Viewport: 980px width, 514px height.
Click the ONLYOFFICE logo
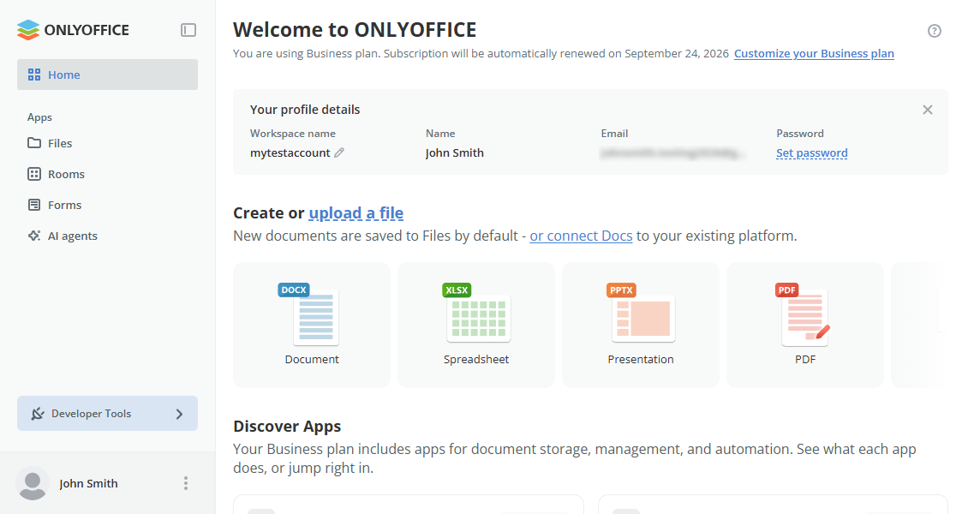[x=73, y=30]
